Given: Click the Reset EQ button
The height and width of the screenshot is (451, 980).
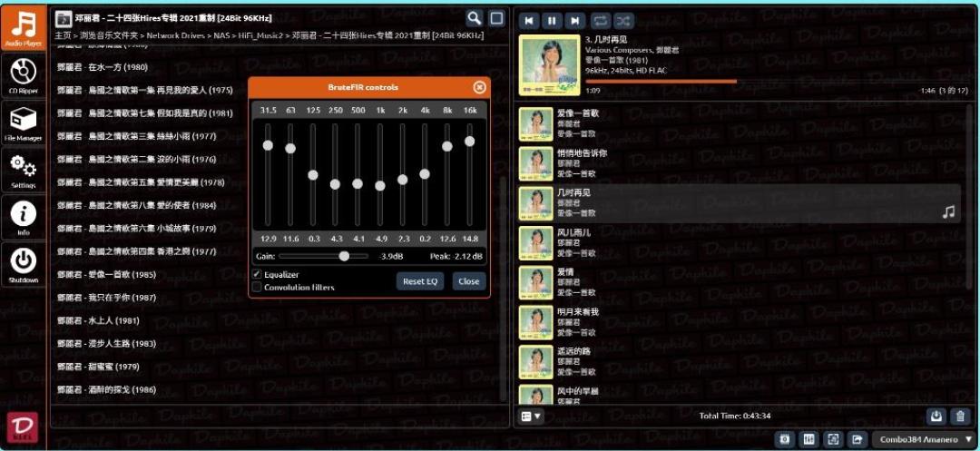Looking at the screenshot, I should tap(420, 281).
